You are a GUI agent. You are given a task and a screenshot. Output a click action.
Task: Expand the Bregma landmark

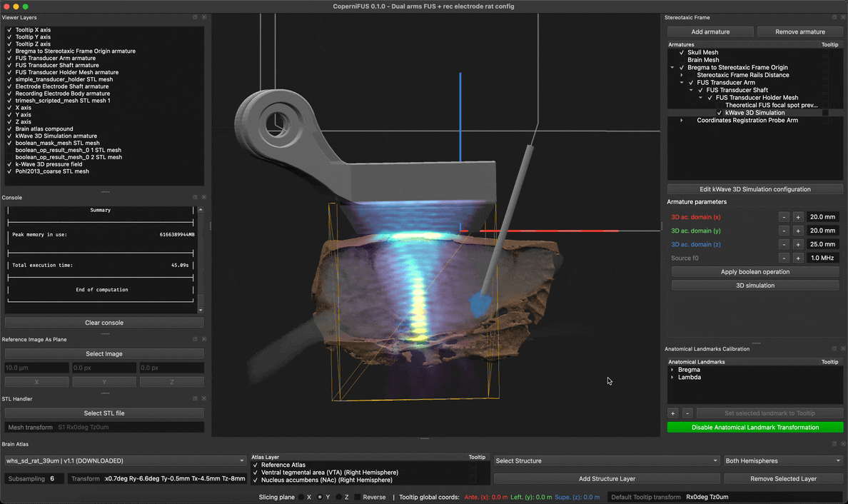tap(672, 370)
